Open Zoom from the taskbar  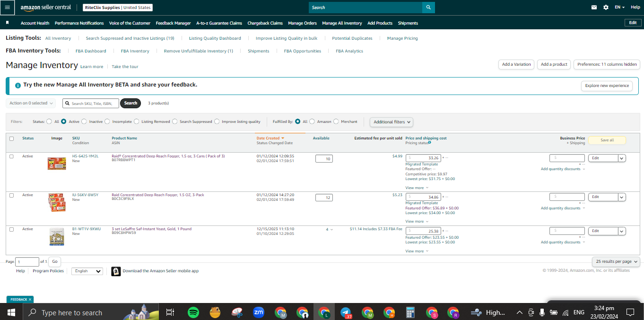(x=259, y=312)
